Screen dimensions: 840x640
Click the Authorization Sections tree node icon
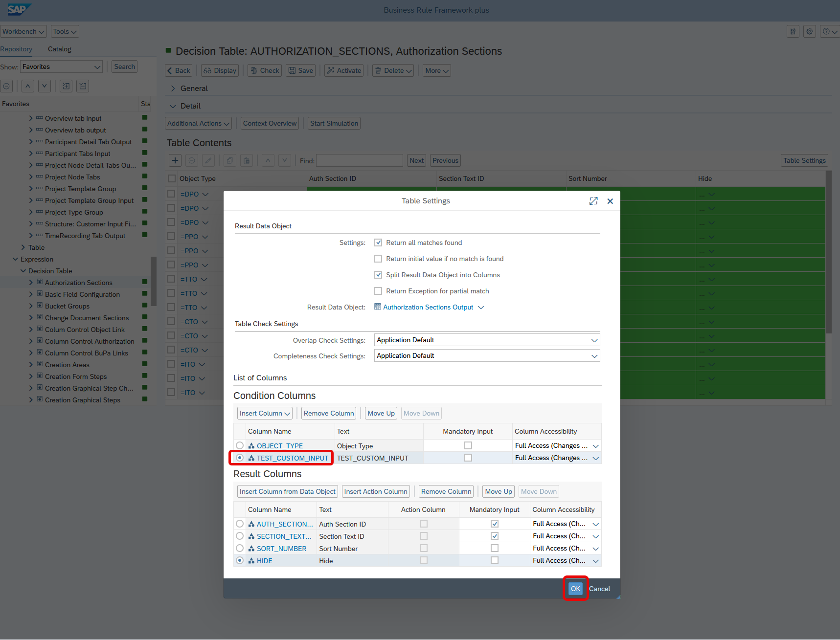click(x=40, y=282)
